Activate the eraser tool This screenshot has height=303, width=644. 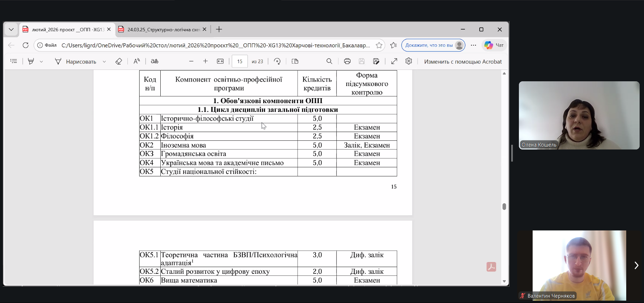[x=118, y=61]
